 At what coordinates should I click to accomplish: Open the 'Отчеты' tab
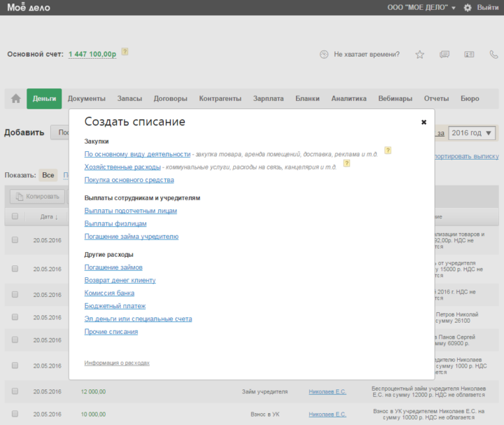pos(436,99)
